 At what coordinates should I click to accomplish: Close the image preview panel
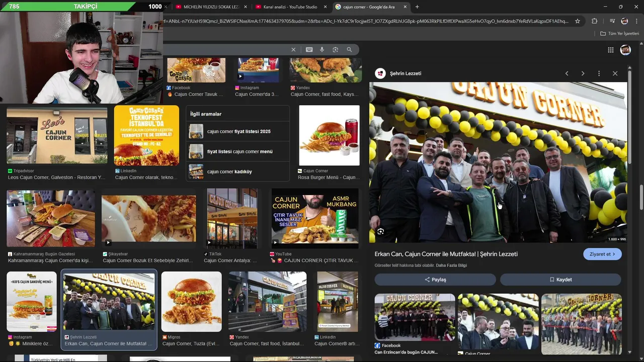point(615,73)
